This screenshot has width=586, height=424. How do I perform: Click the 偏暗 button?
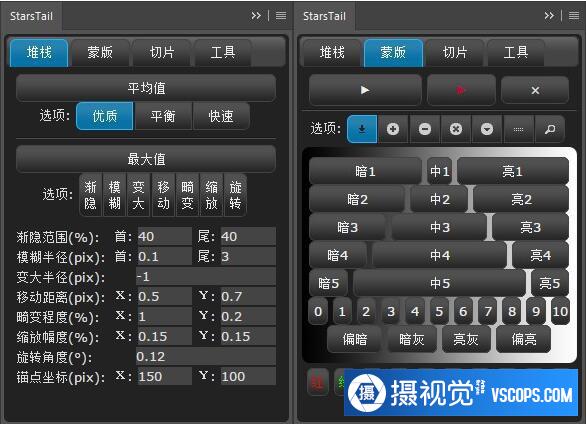coord(355,339)
